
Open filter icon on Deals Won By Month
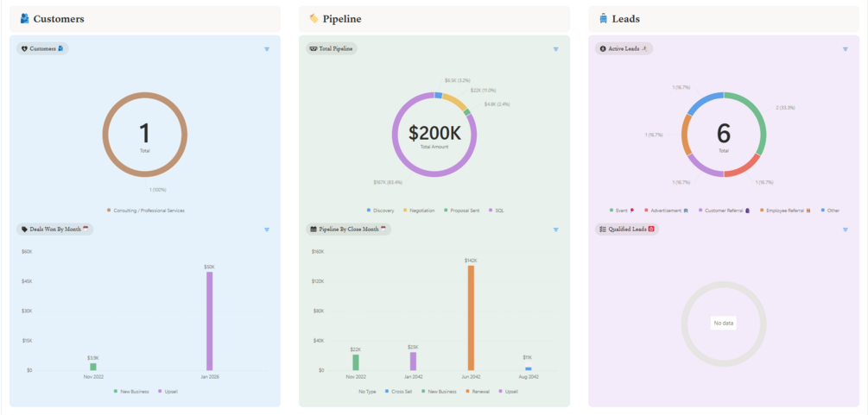[267, 230]
